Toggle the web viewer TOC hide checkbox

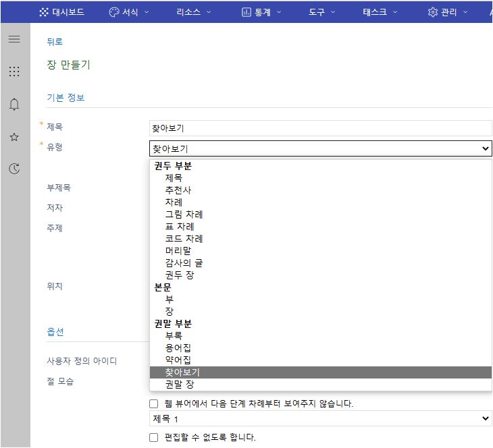[x=153, y=403]
